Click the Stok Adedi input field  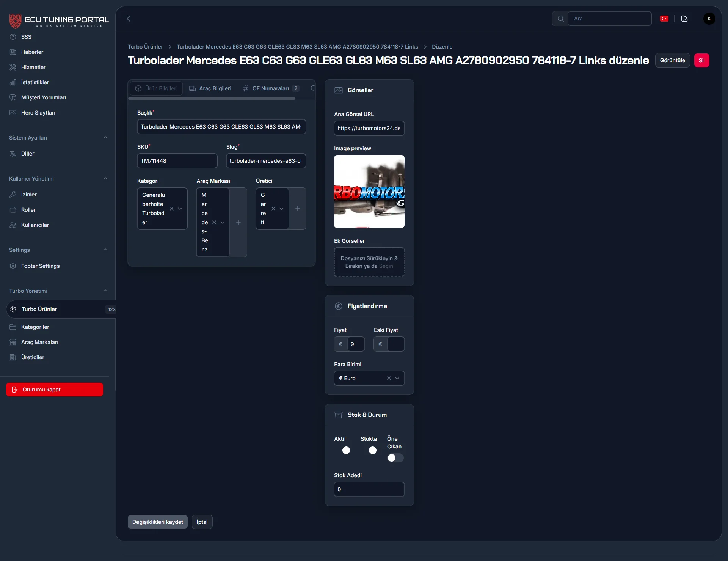369,489
